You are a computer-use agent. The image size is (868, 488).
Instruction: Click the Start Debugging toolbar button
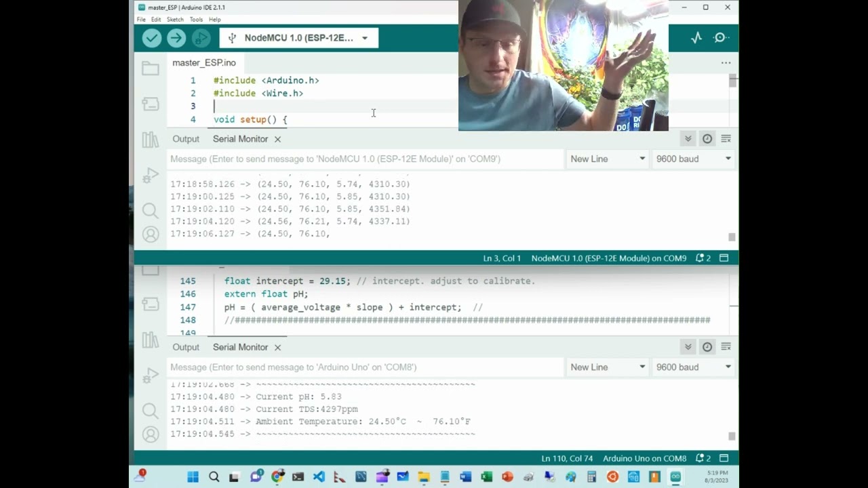201,38
